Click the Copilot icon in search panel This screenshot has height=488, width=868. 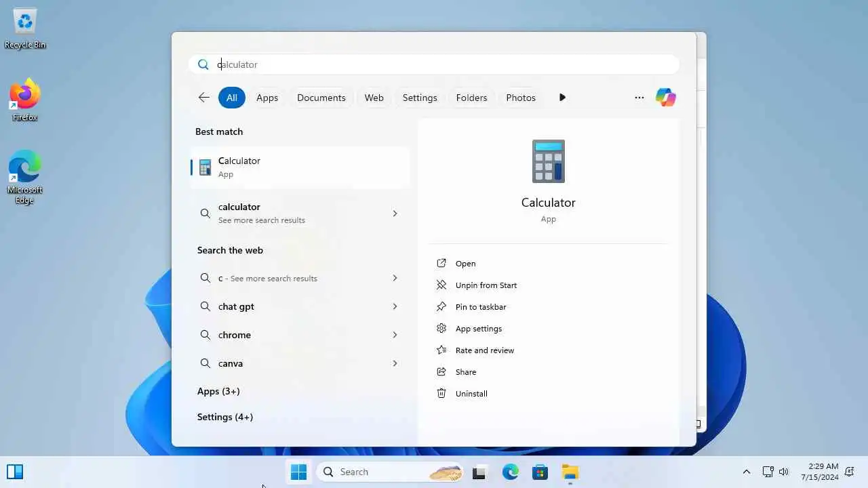[665, 98]
